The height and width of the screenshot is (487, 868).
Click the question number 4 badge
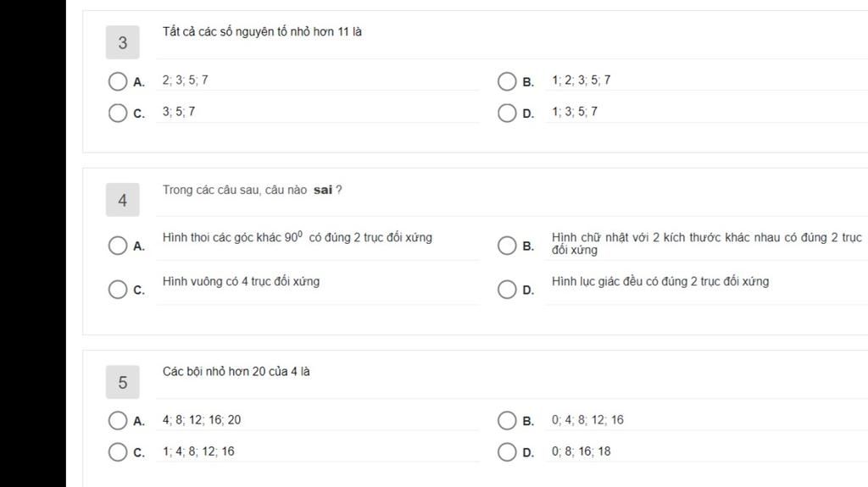(123, 201)
